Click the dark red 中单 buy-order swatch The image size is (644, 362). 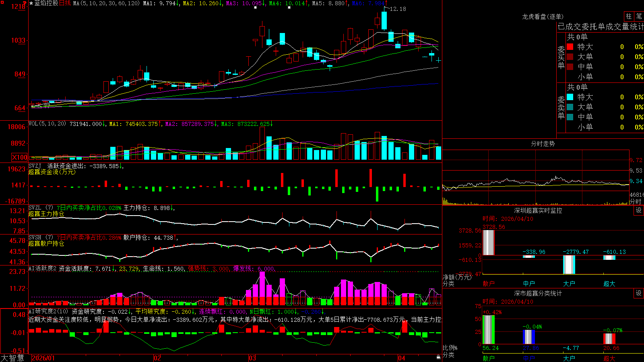coord(570,66)
